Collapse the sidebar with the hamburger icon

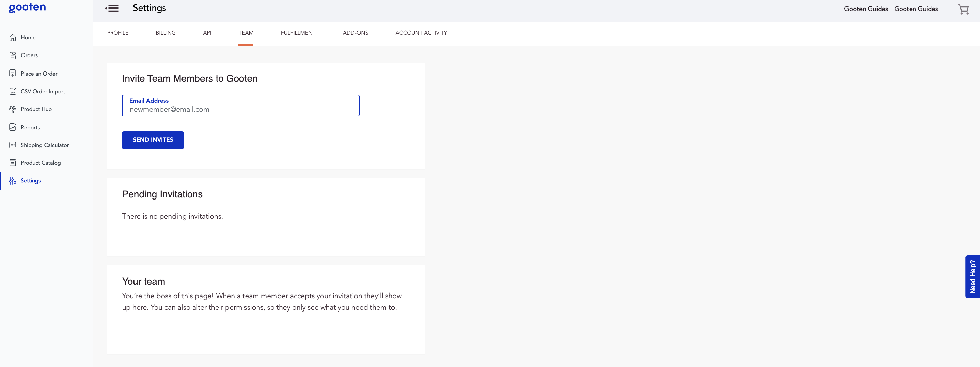point(112,8)
